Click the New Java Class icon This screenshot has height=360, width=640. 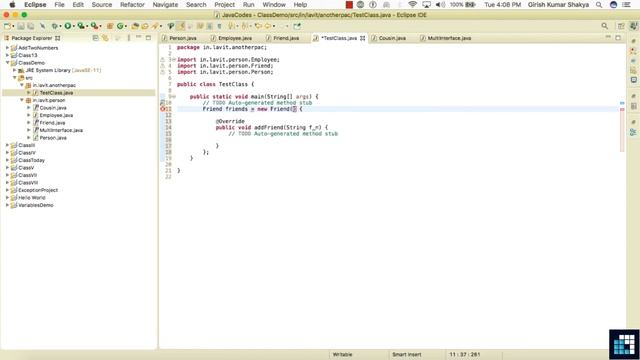pyautogui.click(x=120, y=26)
